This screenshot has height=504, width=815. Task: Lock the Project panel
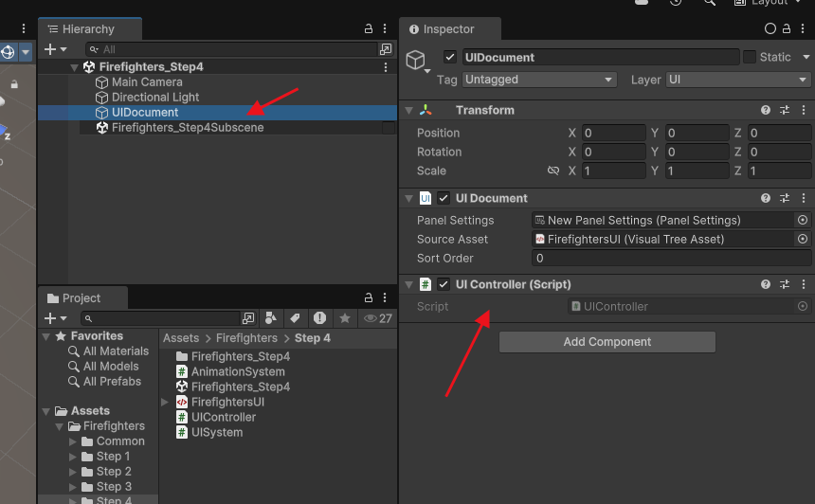(368, 297)
